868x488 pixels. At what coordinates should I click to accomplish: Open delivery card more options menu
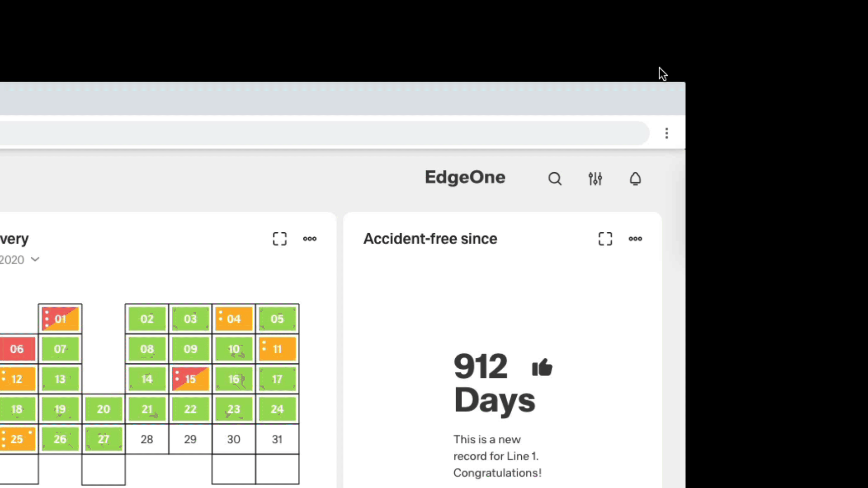tap(310, 239)
